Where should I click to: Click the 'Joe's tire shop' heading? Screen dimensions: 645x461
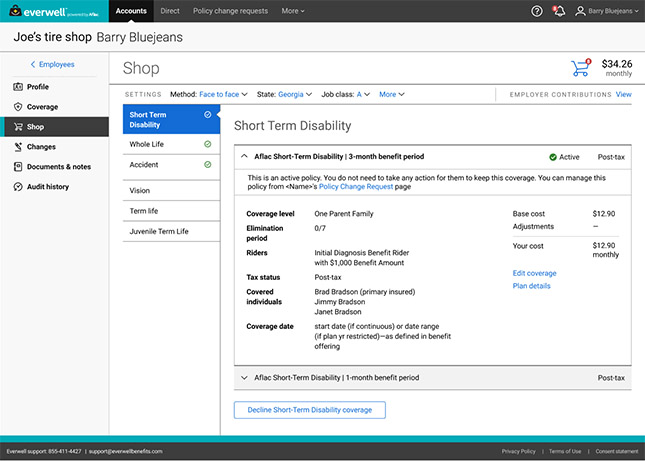(x=52, y=37)
